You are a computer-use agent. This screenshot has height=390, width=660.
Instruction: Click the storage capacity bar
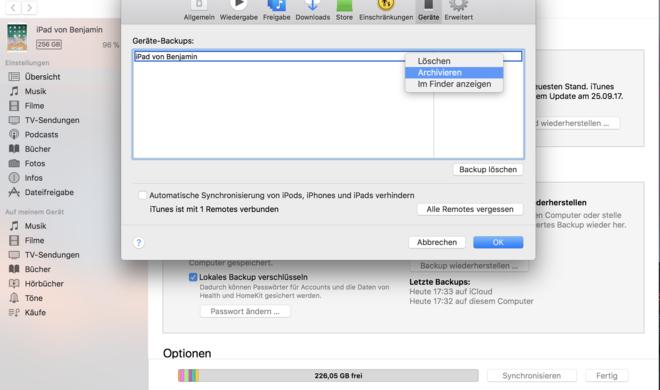click(328, 376)
